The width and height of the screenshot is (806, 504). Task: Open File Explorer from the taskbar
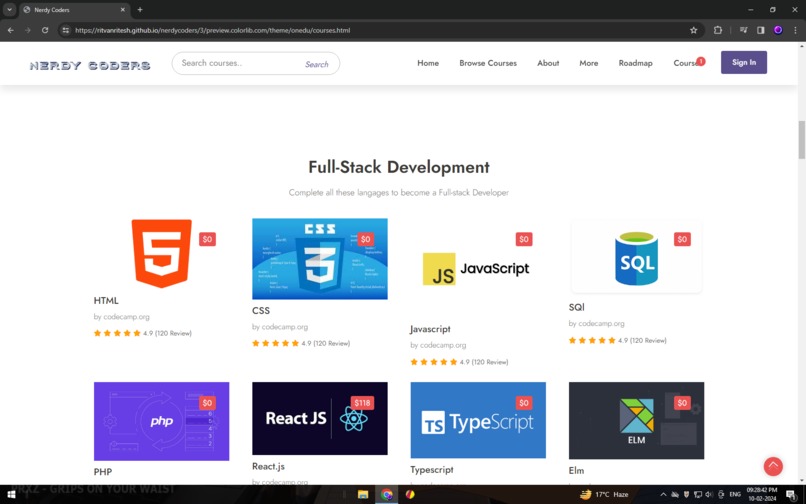[x=363, y=495]
